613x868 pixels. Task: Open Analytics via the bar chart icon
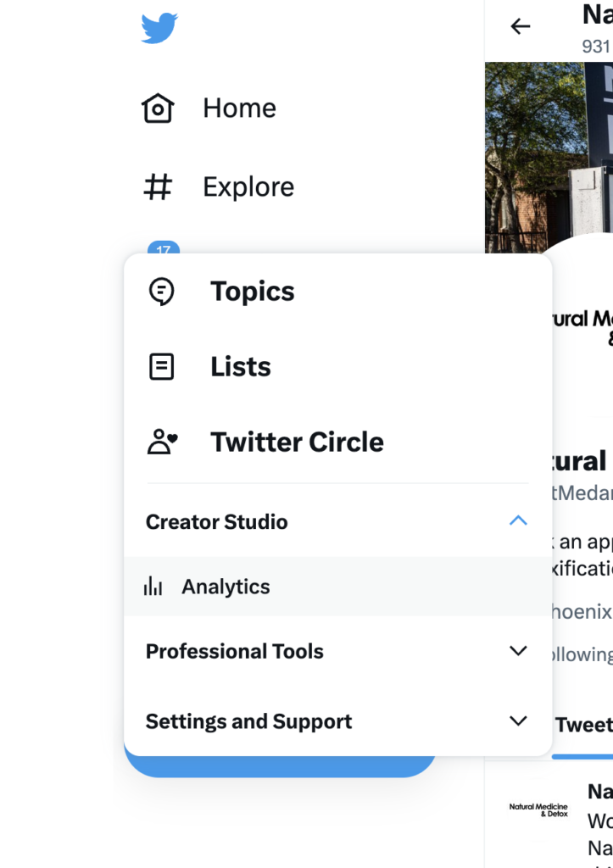click(x=153, y=586)
